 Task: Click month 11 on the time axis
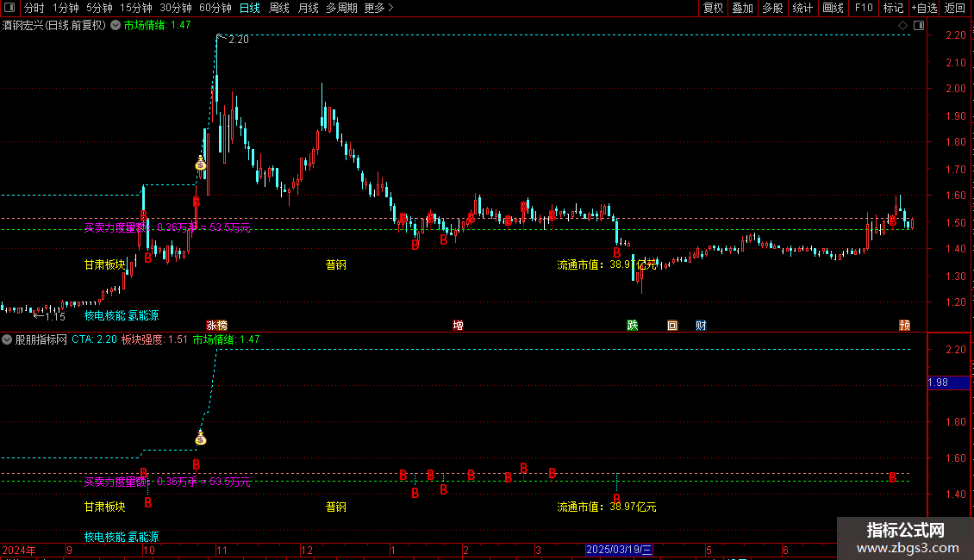(222, 550)
